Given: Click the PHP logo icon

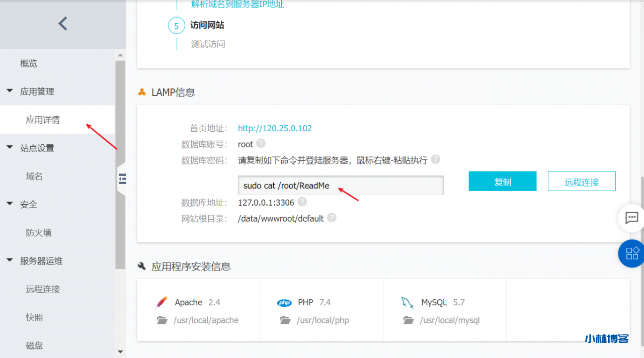Looking at the screenshot, I should (x=284, y=303).
